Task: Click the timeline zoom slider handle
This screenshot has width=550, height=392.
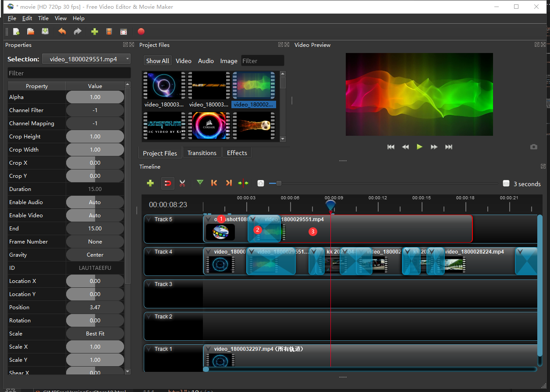Action: (x=279, y=184)
